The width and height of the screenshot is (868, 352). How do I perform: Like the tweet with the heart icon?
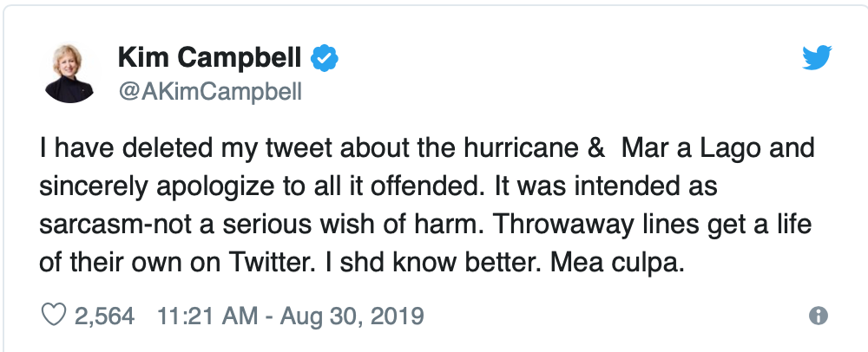[x=54, y=316]
